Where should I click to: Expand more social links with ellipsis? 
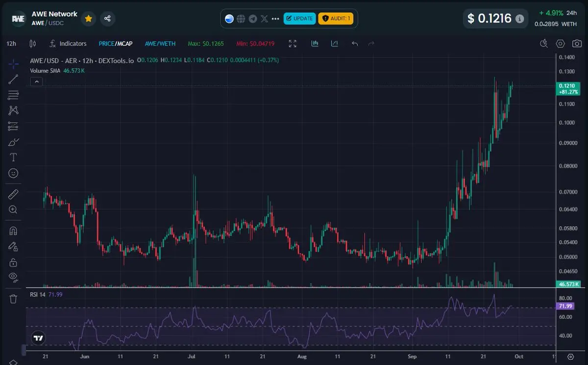pos(275,19)
